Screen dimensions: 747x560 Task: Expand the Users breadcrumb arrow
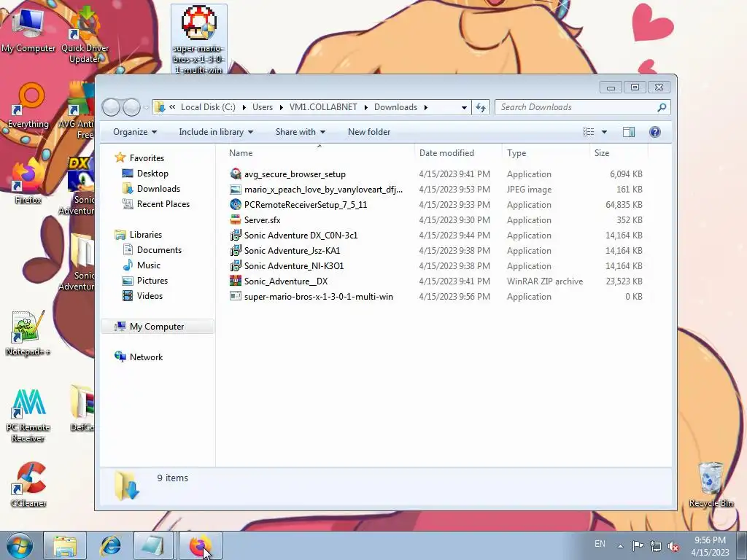pos(281,107)
